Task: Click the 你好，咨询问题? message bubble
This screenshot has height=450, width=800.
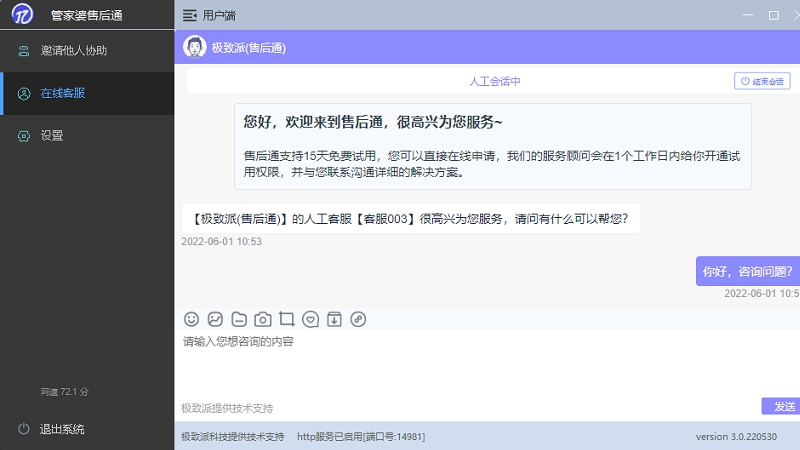Action: click(x=747, y=271)
